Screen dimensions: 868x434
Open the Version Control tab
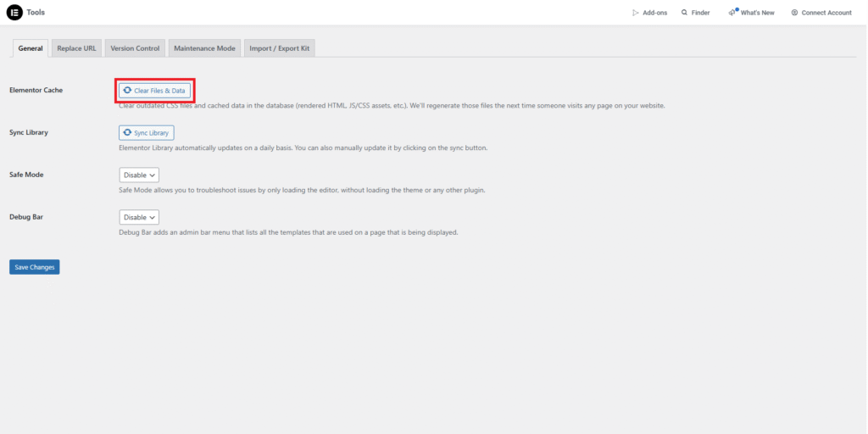click(135, 48)
